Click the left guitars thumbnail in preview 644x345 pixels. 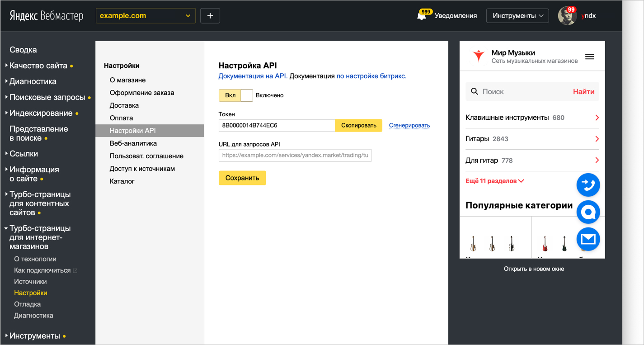point(492,243)
